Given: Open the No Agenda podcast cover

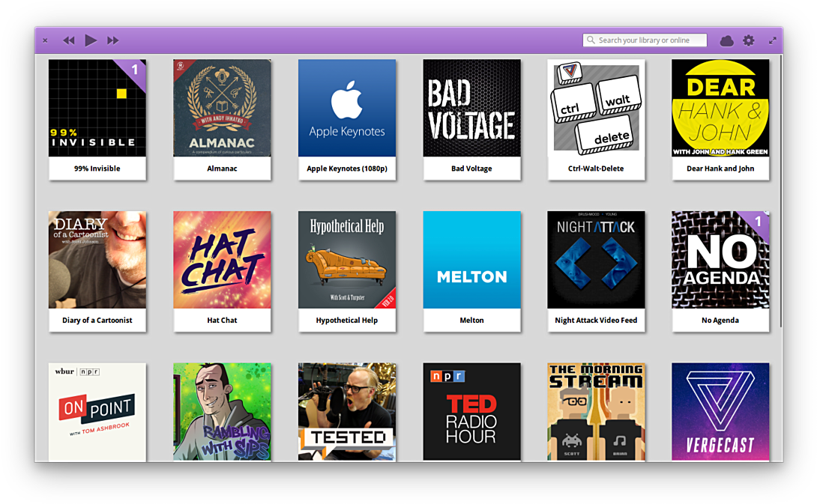Looking at the screenshot, I should tap(720, 260).
